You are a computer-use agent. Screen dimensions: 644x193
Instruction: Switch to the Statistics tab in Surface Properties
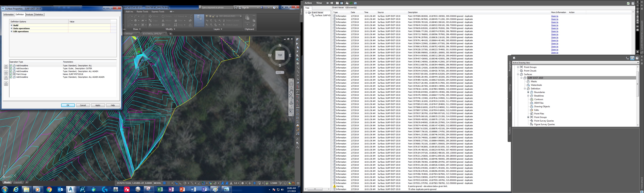[x=39, y=14]
